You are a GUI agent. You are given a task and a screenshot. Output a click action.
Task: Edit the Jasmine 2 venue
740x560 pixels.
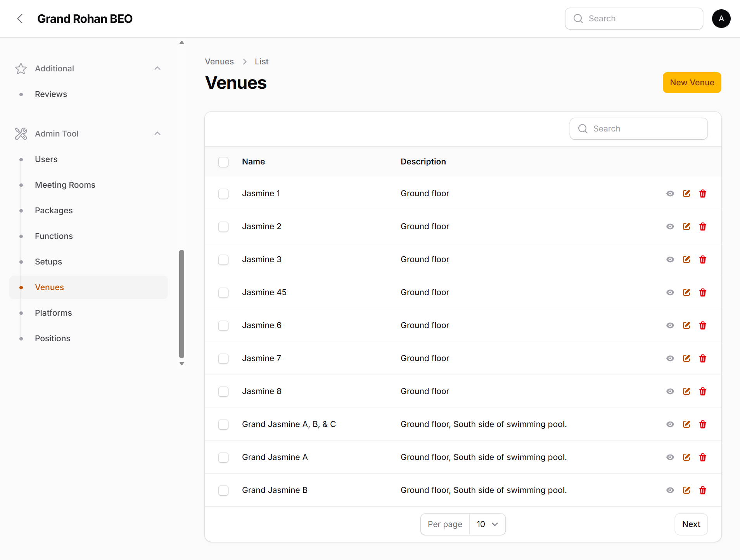(686, 226)
